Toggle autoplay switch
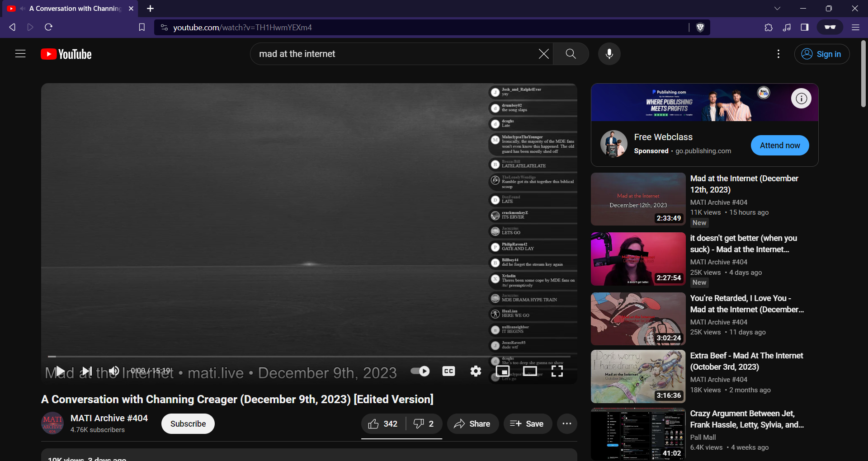The height and width of the screenshot is (461, 868). click(420, 371)
